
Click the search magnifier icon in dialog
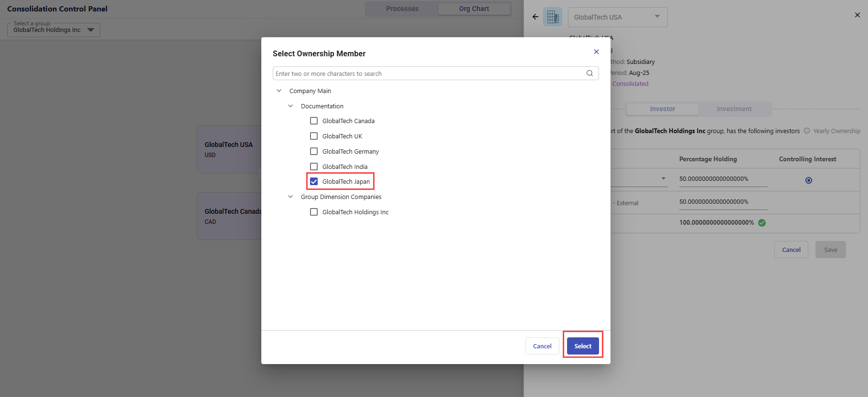pyautogui.click(x=589, y=73)
